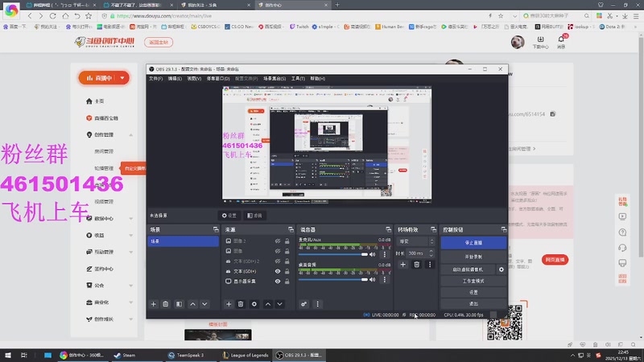Screen dimensions: 644x362
Task: Mute the 麦克风/Aux speaker icon
Action: 373,254
